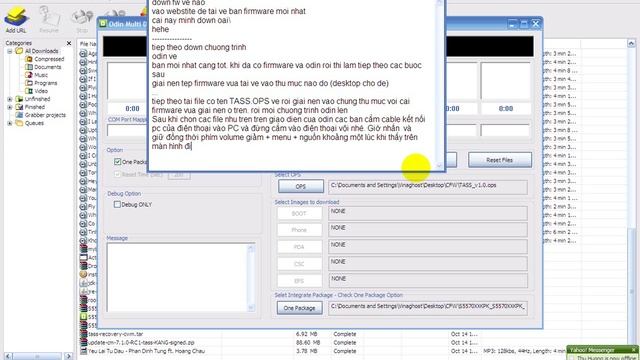Click the Reset Files button
Image resolution: width=640 pixels, height=360 pixels.
tap(500, 160)
